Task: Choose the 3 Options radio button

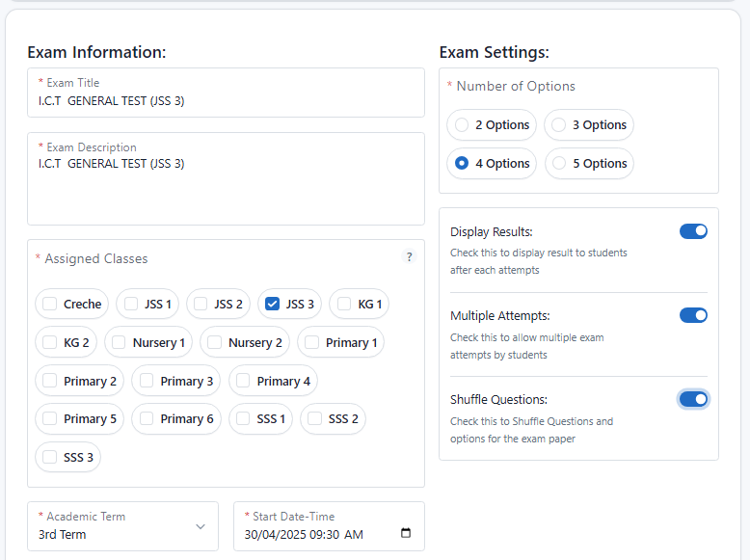Action: click(x=559, y=125)
